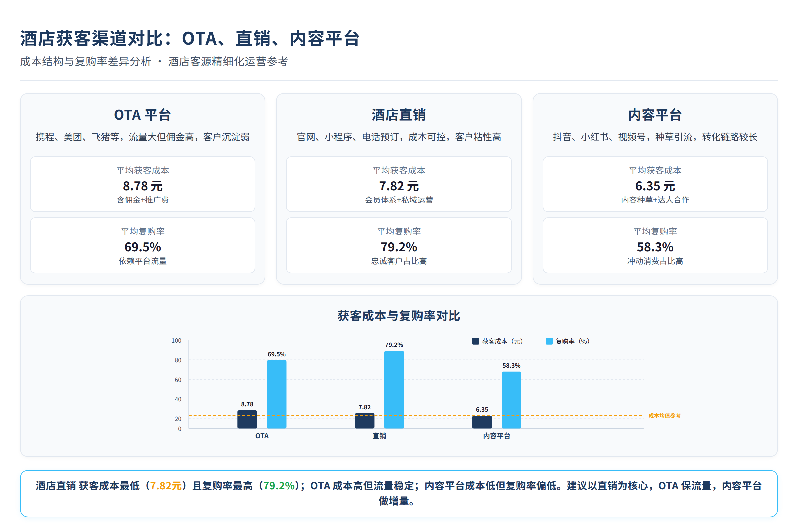Click the 100 y-axis tick label
Viewport: 798px width, 532px height.
[176, 340]
